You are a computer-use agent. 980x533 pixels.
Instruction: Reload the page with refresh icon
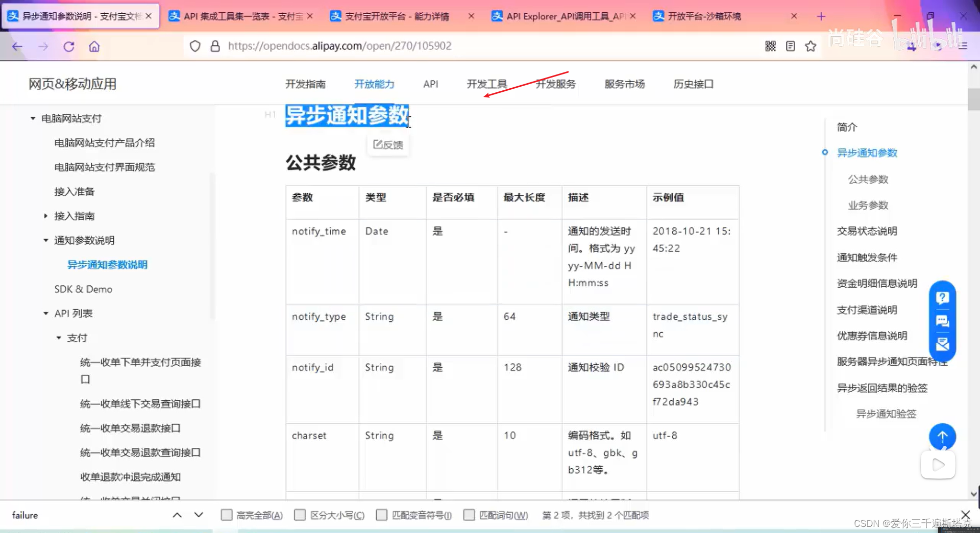pyautogui.click(x=69, y=46)
